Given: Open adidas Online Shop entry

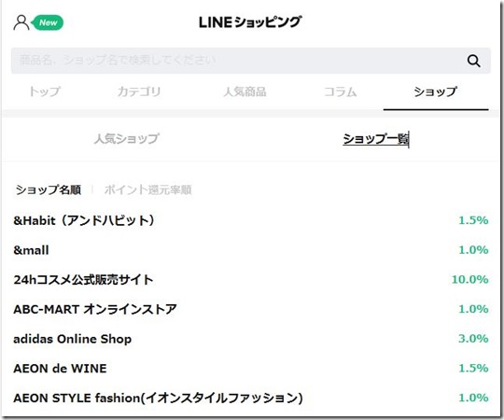Looking at the screenshot, I should pos(251,339).
